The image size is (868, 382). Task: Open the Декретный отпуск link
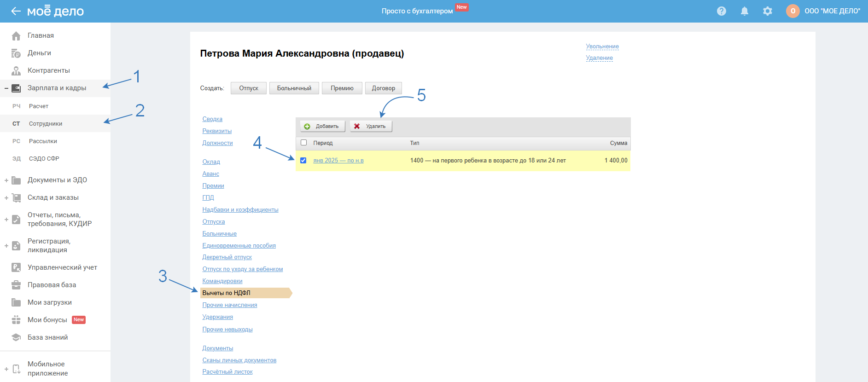tap(227, 257)
